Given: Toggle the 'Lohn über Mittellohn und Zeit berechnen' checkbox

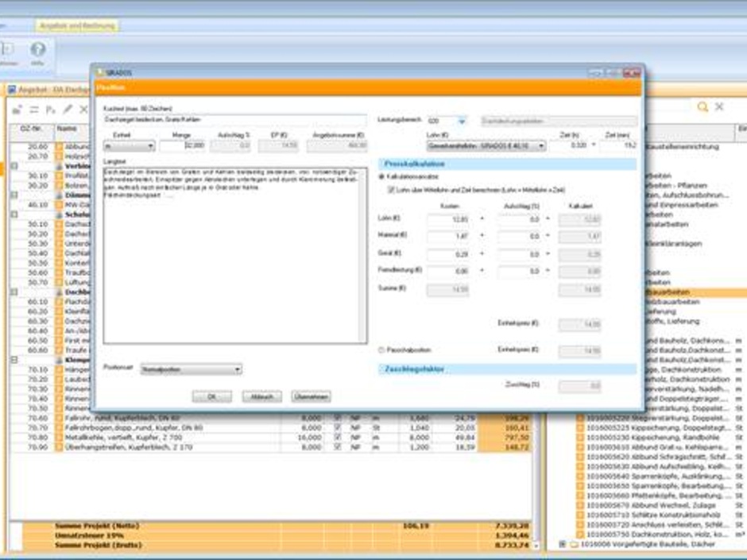Looking at the screenshot, I should click(x=391, y=191).
